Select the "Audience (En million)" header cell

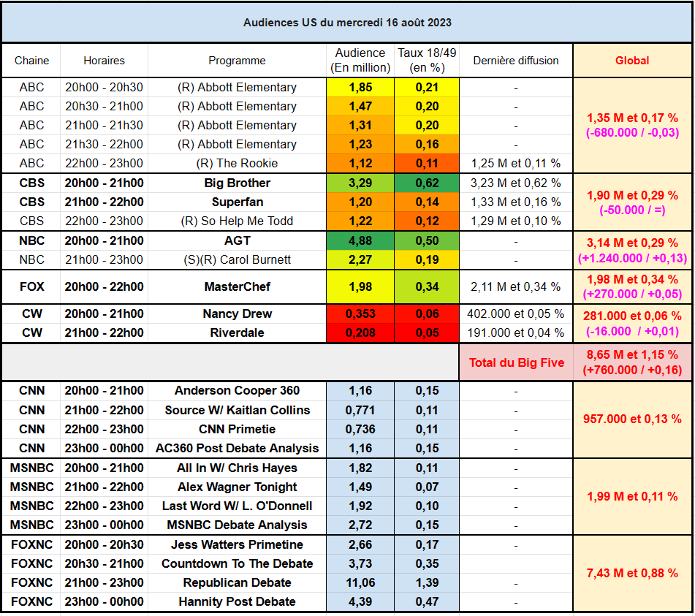click(360, 61)
